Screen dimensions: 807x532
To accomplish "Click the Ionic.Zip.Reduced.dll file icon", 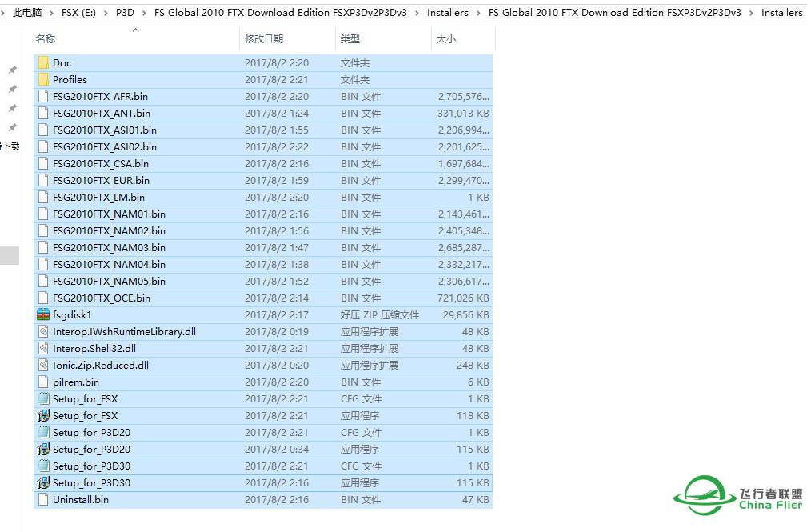I will (x=43, y=365).
